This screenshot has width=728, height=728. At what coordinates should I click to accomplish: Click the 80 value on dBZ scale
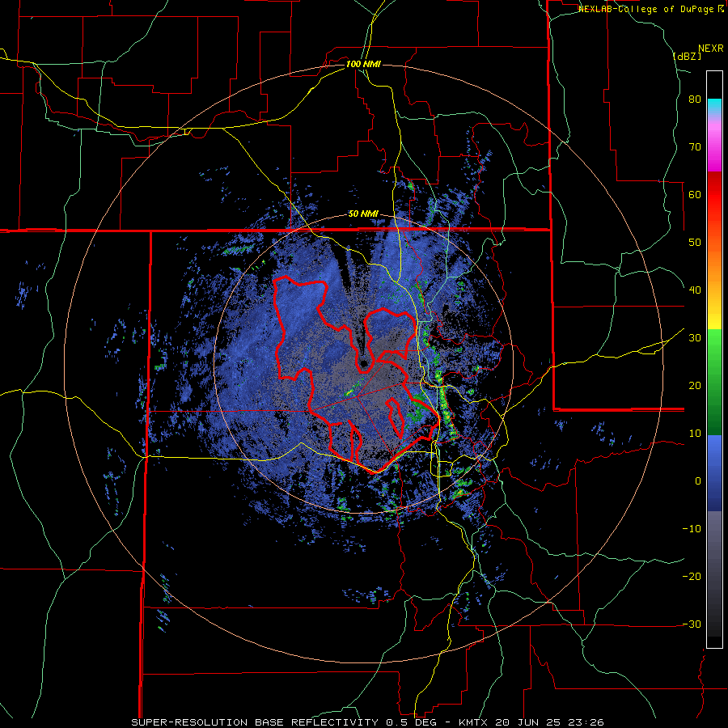coord(695,99)
